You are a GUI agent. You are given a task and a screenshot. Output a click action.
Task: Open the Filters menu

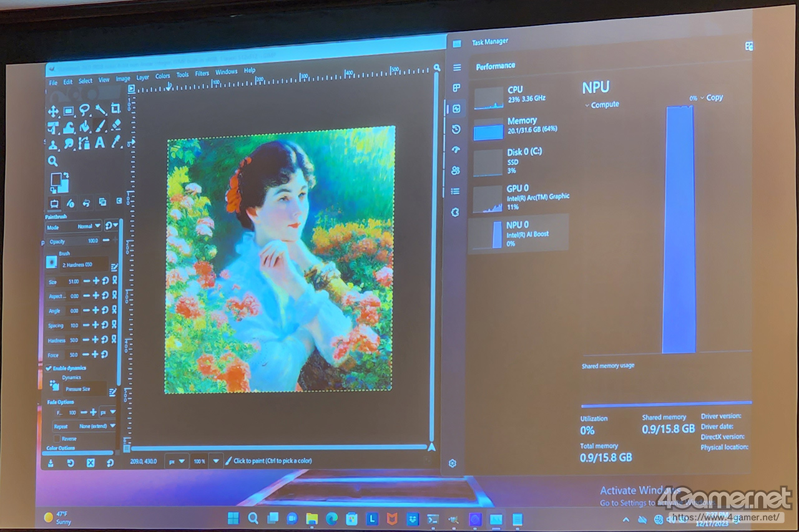[202, 74]
